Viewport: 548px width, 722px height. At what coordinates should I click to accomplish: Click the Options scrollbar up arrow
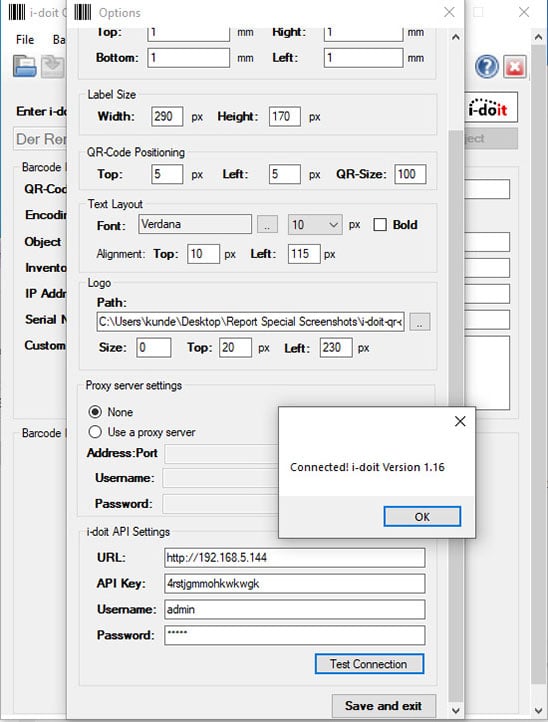click(x=455, y=38)
